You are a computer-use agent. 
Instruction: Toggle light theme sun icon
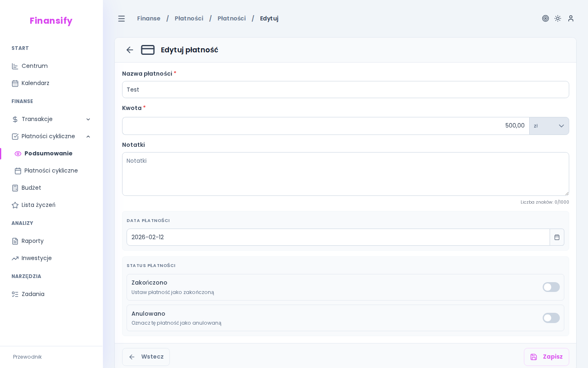pyautogui.click(x=558, y=18)
